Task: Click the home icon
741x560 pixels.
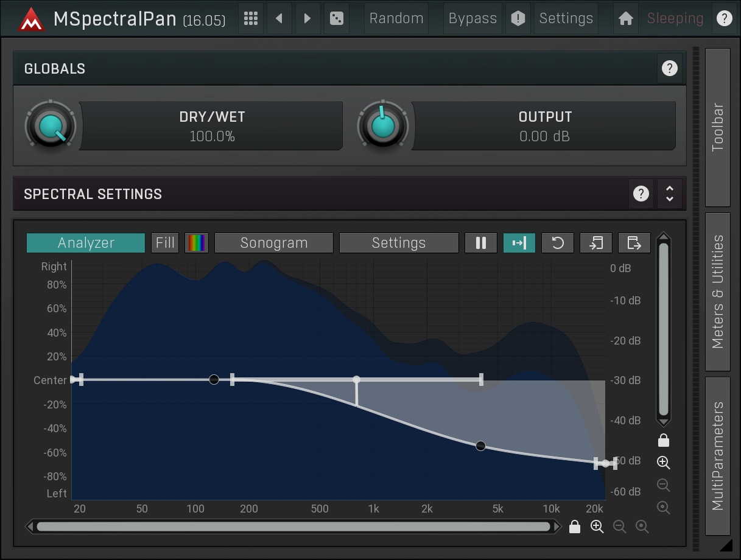Action: (x=625, y=18)
